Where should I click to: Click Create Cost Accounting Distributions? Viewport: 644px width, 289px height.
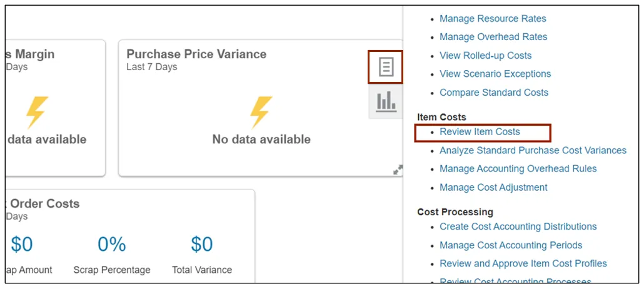[x=518, y=226]
